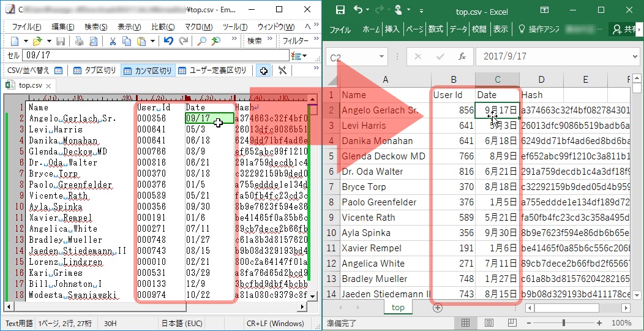The width and height of the screenshot is (644, 331).
Task: Switch to ユーザー定義区切り mode
Action: pyautogui.click(x=212, y=70)
